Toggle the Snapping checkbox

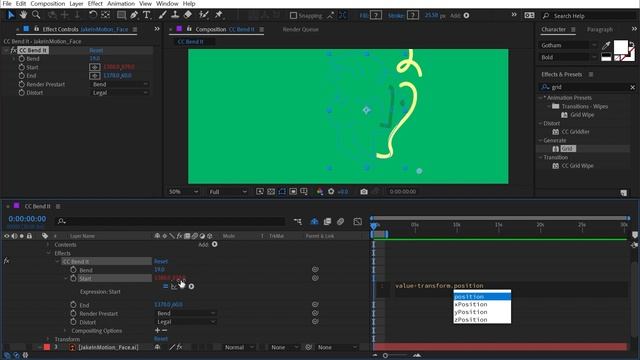[293, 16]
